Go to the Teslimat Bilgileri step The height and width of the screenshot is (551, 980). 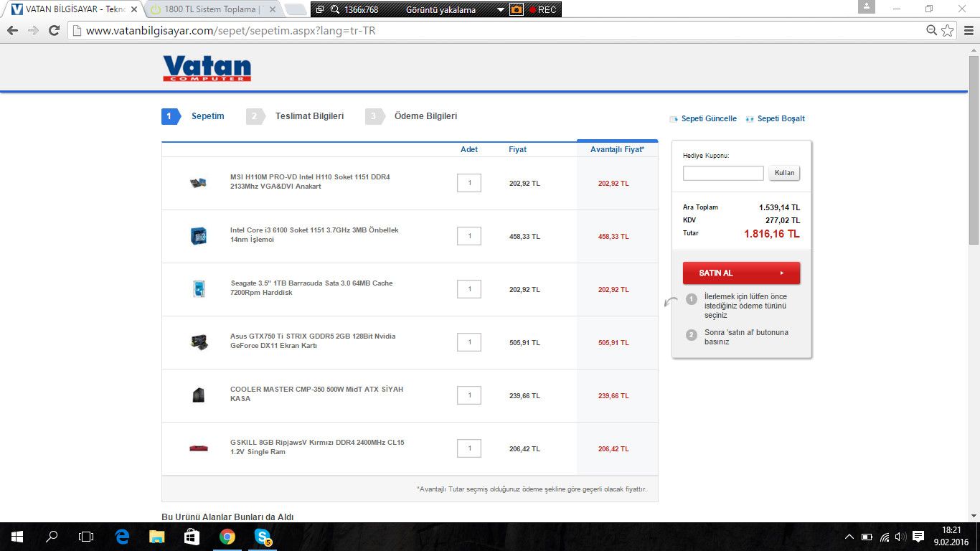point(296,116)
